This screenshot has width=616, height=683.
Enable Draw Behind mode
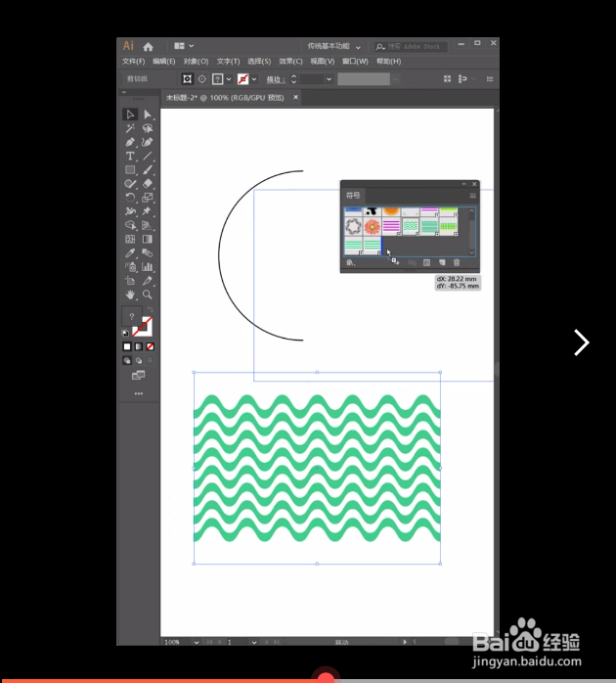point(139,361)
